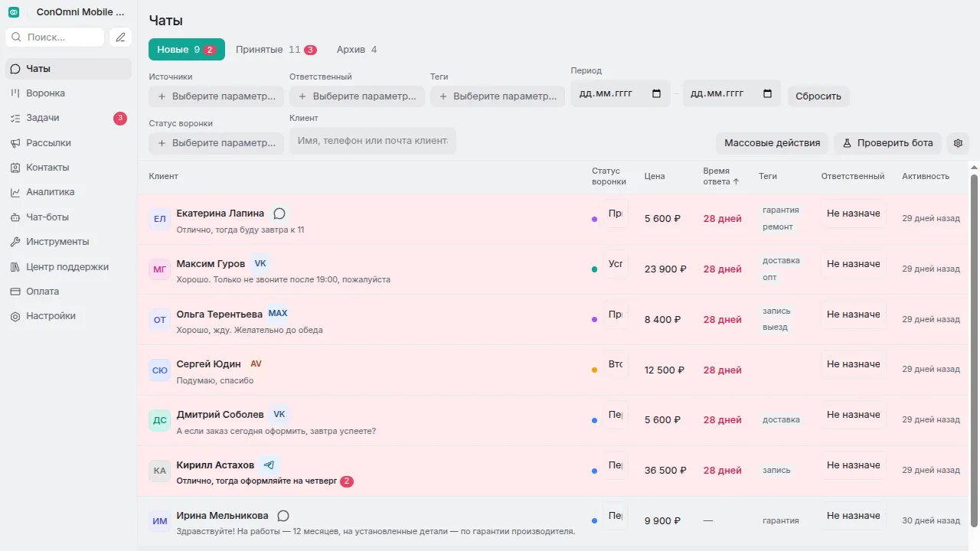Open the Статус воронки filter dropdown
980x551 pixels.
pyautogui.click(x=216, y=143)
